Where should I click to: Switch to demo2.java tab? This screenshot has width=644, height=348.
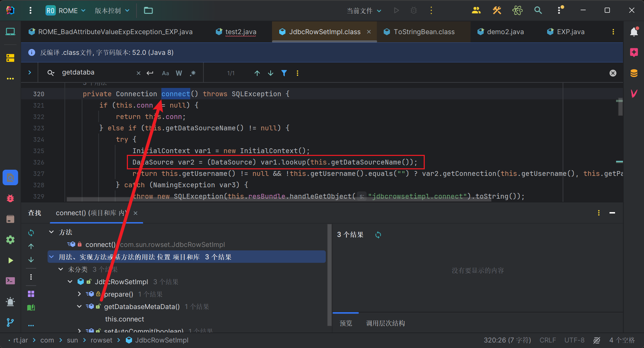[501, 32]
